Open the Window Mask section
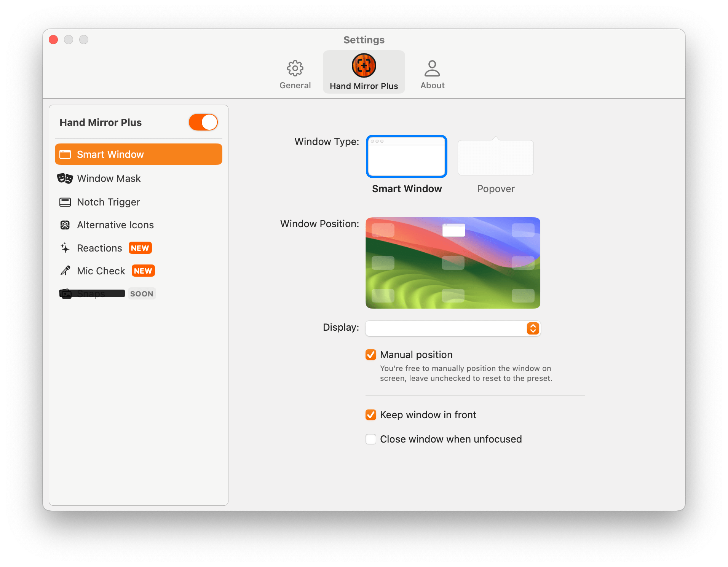Viewport: 728px width, 567px height. (139, 178)
